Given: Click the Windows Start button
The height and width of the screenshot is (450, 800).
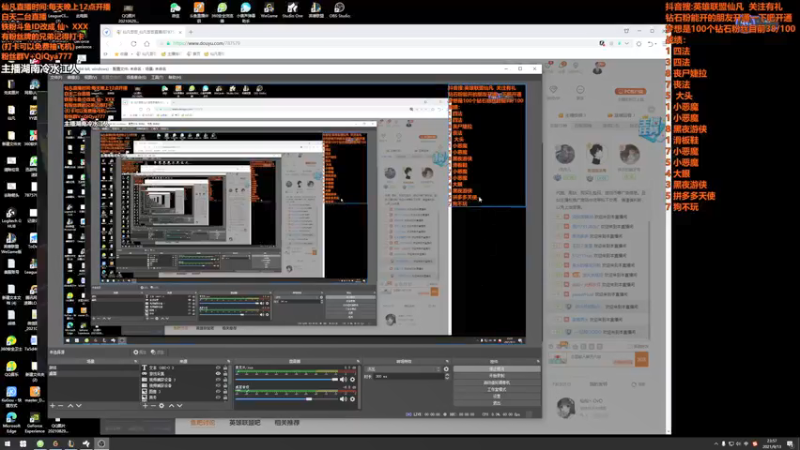Looking at the screenshot, I should pos(8,442).
